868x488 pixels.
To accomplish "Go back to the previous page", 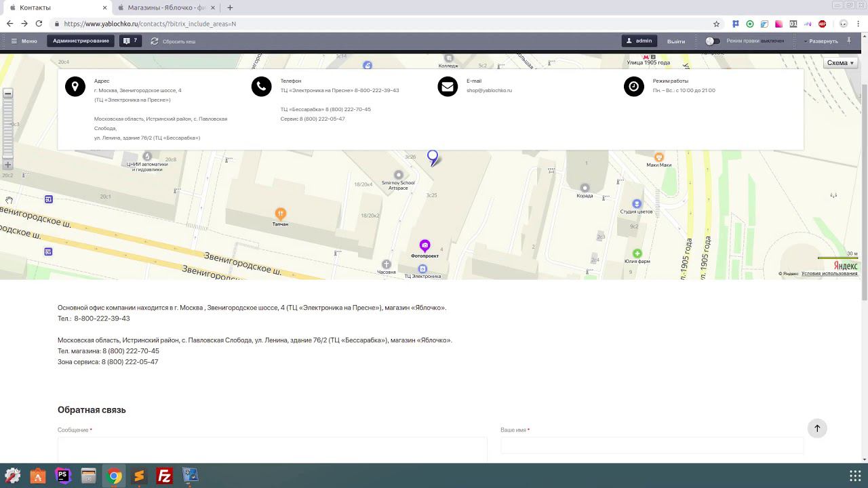I will click(9, 24).
